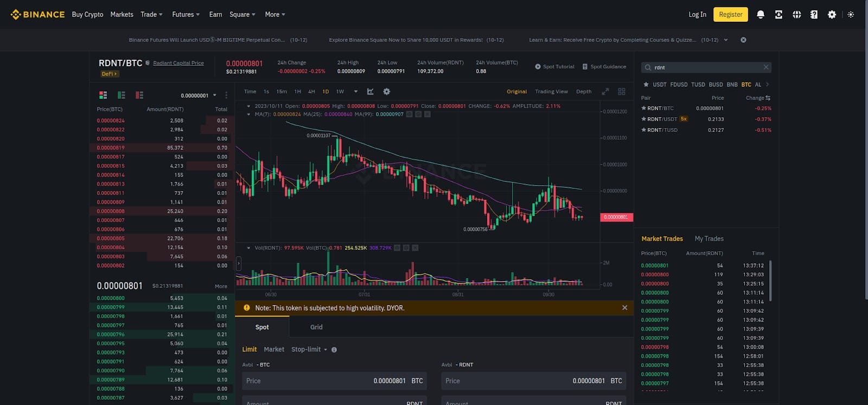868x405 pixels.
Task: Select the 1W chart interval
Action: click(340, 91)
